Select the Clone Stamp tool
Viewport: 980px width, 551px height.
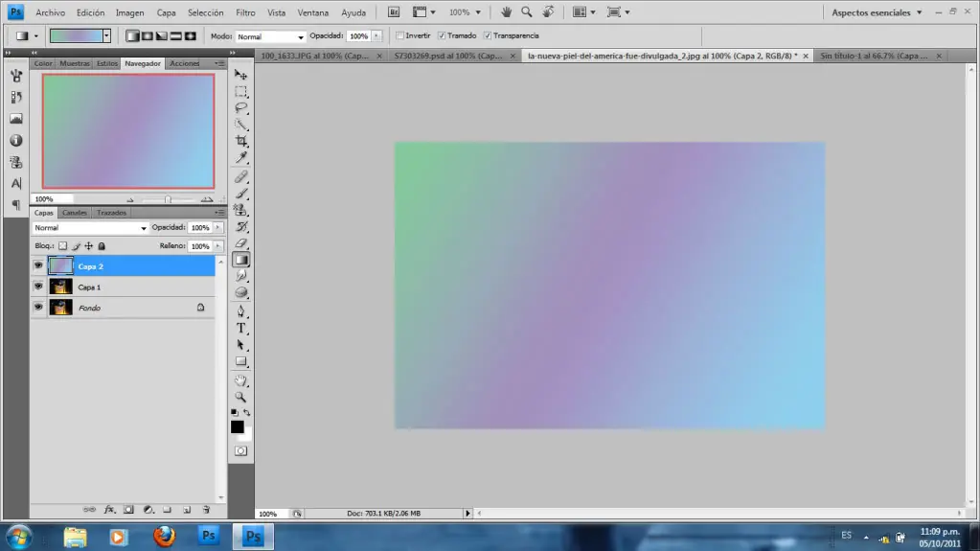point(240,210)
